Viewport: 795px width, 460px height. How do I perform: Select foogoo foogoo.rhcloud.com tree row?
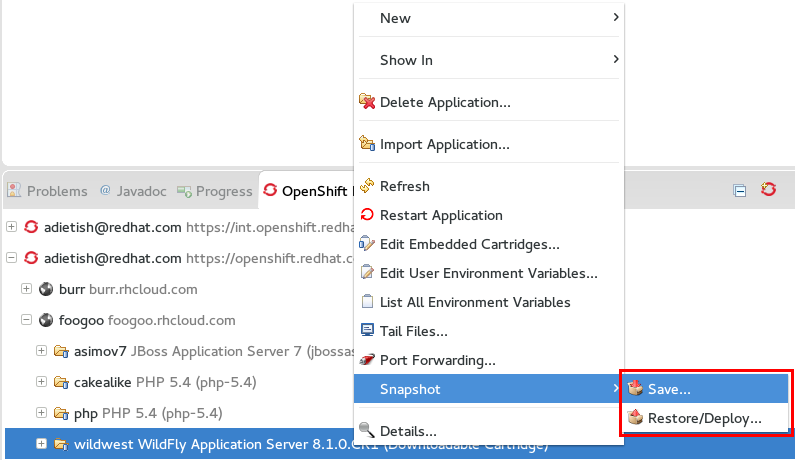tap(147, 320)
